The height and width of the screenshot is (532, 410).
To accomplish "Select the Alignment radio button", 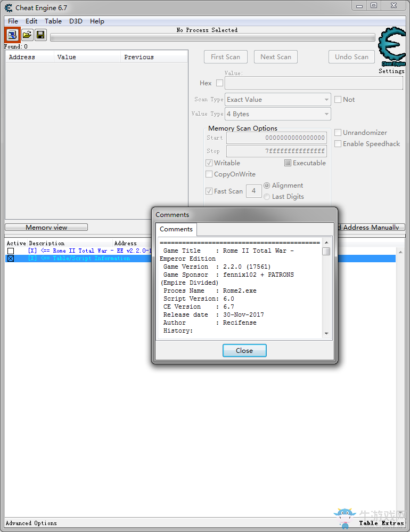I will pyautogui.click(x=267, y=186).
